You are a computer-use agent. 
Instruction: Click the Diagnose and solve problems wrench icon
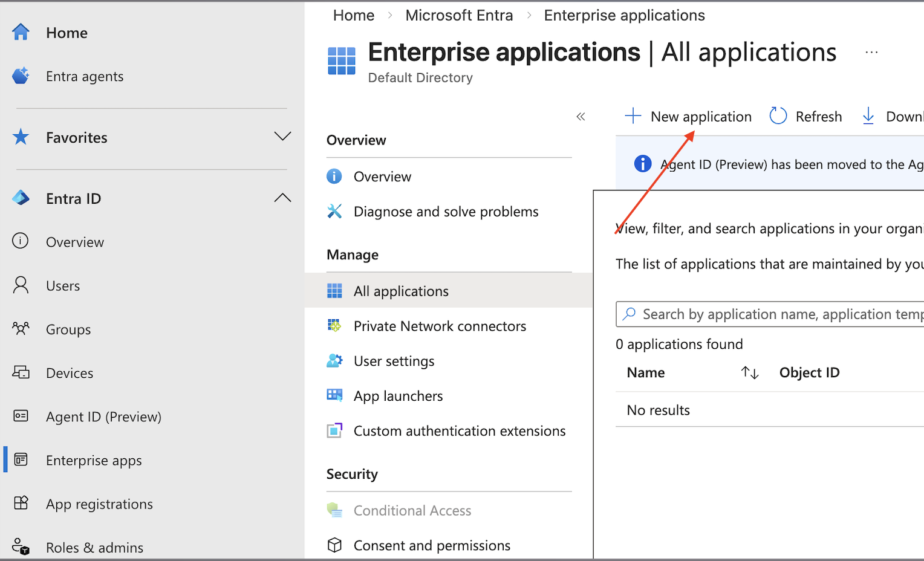pyautogui.click(x=334, y=212)
